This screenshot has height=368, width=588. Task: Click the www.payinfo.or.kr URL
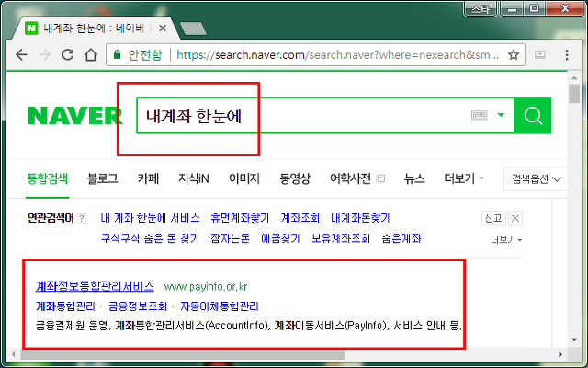click(206, 287)
